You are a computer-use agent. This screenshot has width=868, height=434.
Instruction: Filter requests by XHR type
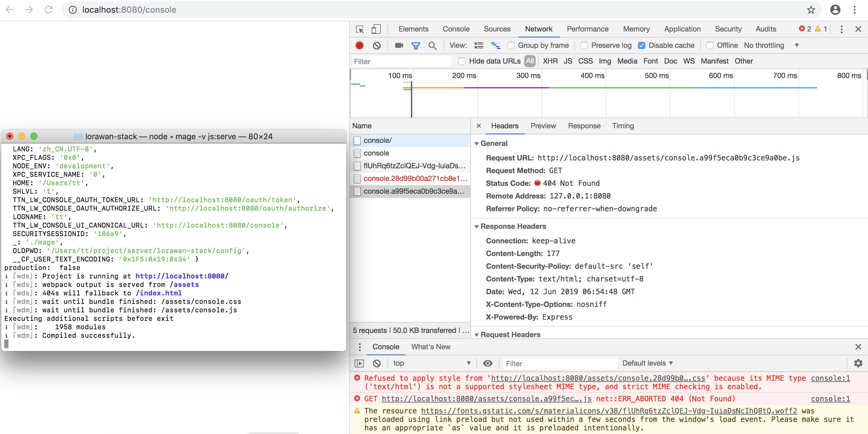tap(550, 61)
